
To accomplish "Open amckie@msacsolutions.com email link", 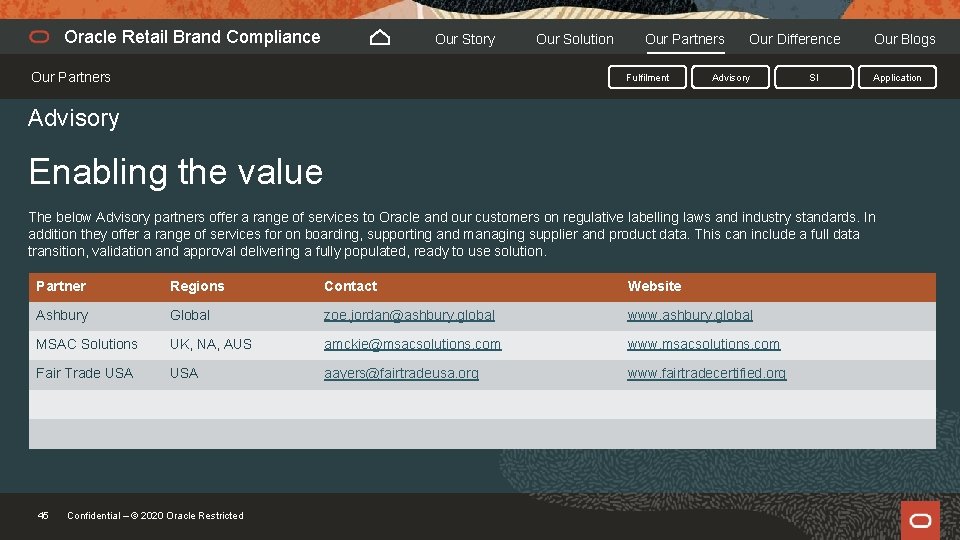I will coord(412,344).
